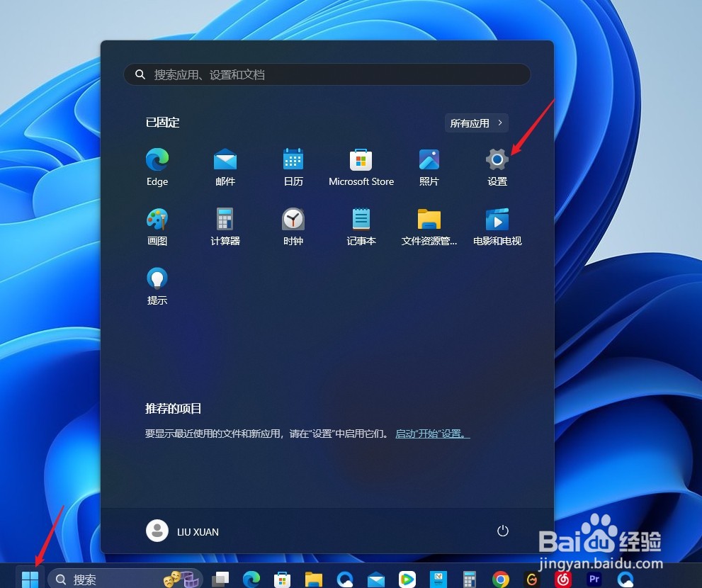The width and height of the screenshot is (702, 588).
Task: Open the orange G app on taskbar
Action: (x=532, y=579)
